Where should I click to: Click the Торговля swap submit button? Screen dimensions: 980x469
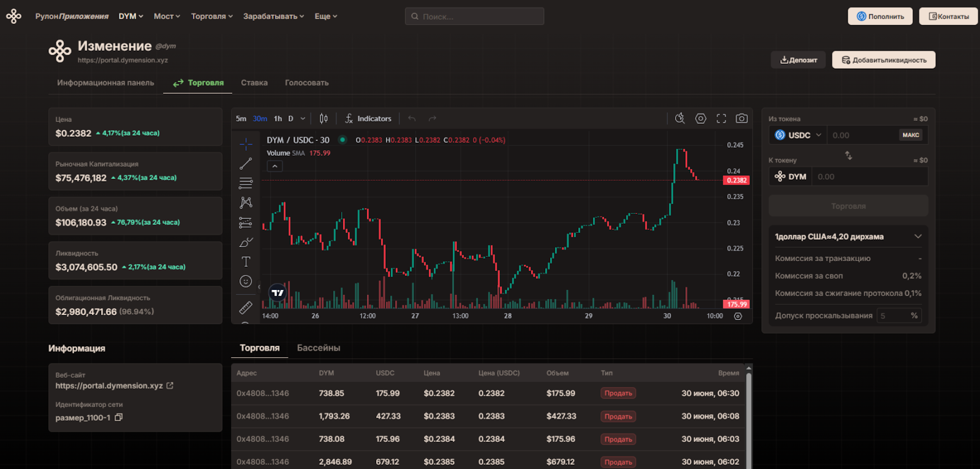click(848, 206)
